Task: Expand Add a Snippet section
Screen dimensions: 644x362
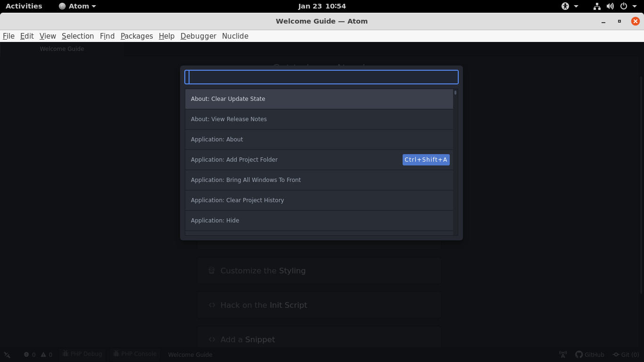Action: 319,338
